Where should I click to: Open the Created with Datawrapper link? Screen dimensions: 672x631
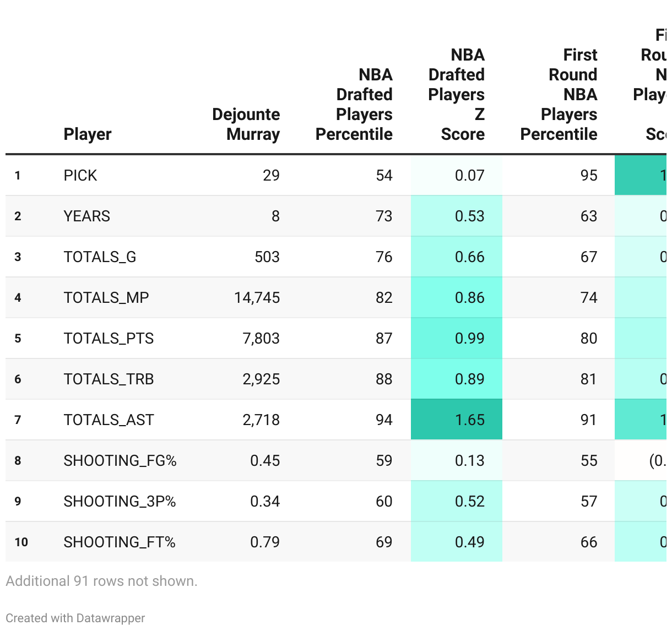pyautogui.click(x=75, y=618)
